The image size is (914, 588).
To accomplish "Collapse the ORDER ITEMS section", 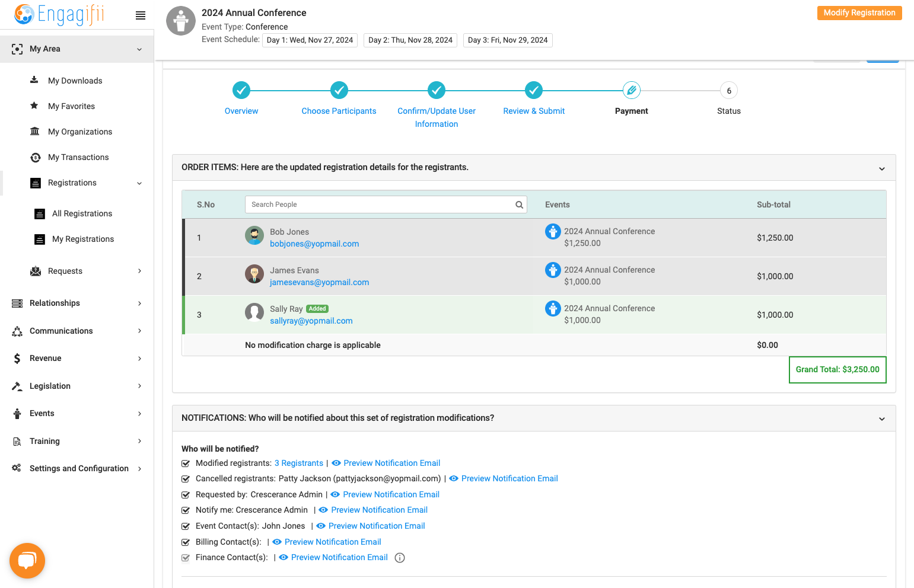I will point(882,168).
